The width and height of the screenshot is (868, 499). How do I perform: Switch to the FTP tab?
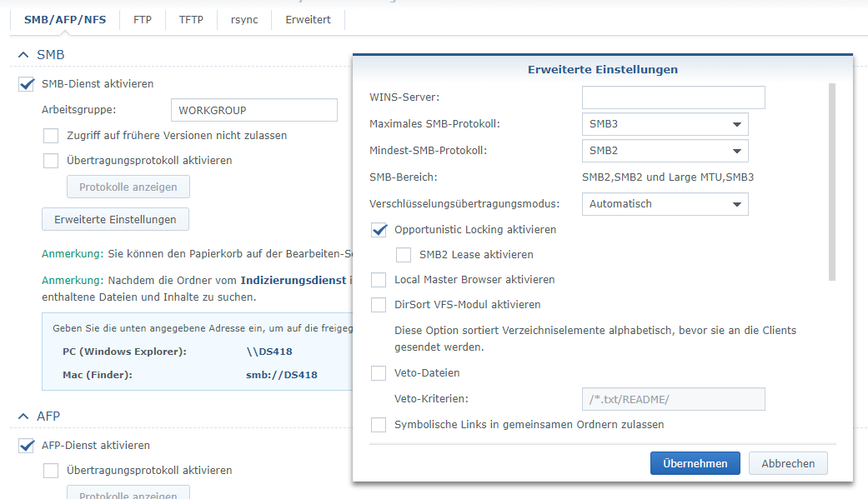coord(143,20)
